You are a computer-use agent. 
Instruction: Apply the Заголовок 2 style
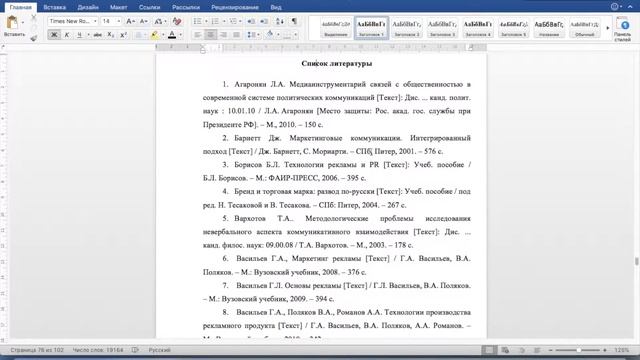(x=407, y=28)
